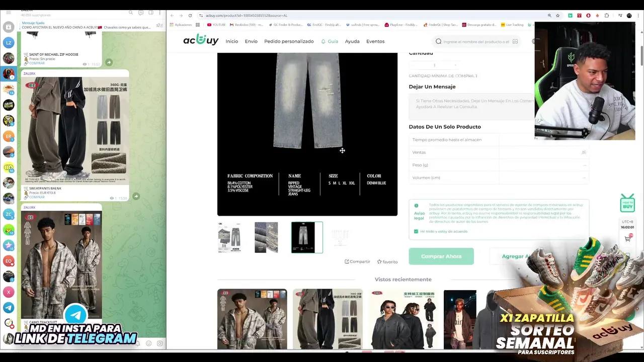Open Ayuda menu item
This screenshot has height=362, width=644.
point(352,41)
